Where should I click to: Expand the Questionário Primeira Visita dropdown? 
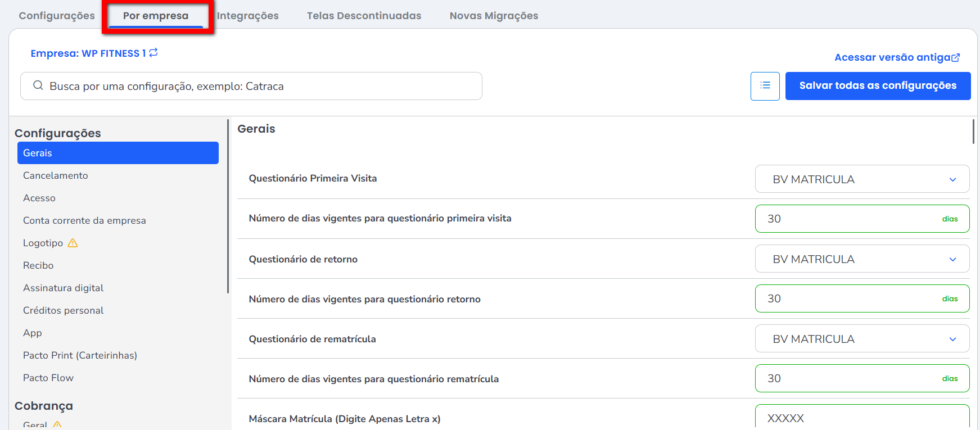(x=862, y=179)
